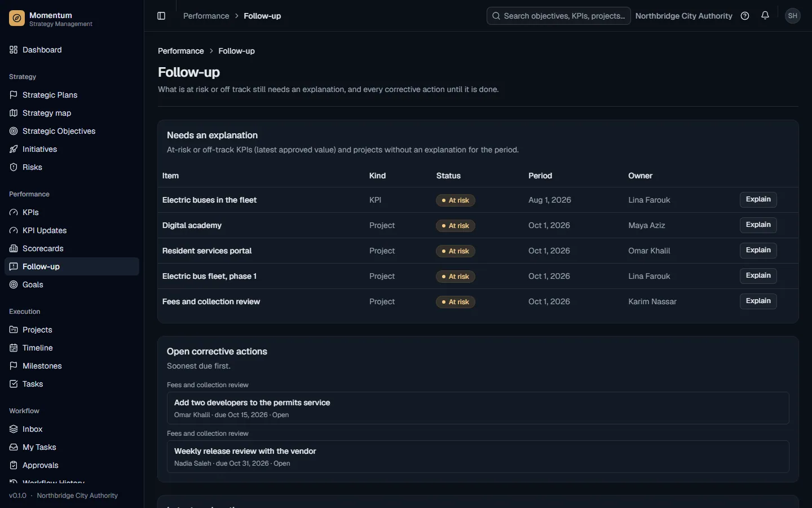Screen dimensions: 812x508
Task: Explain the Electric bus fleet, phase 1 project
Action: (758, 275)
